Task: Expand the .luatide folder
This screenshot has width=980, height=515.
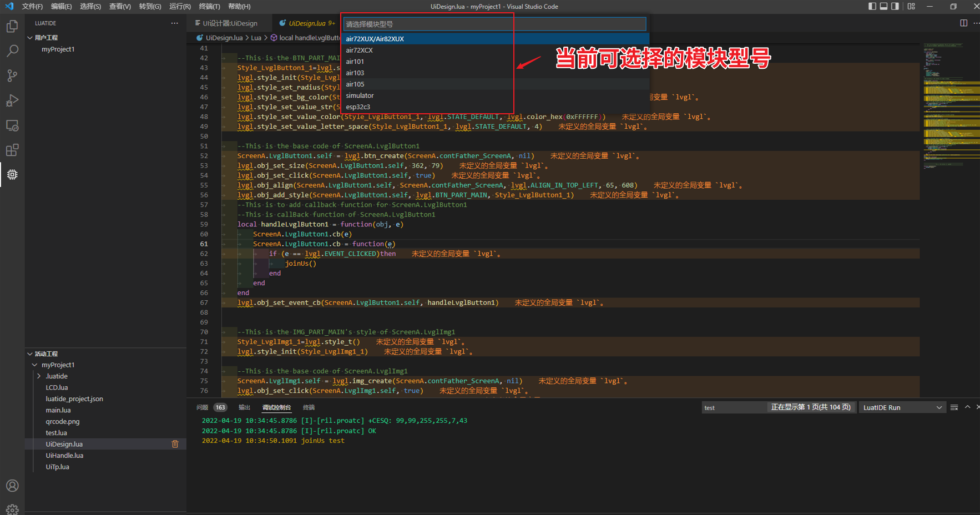Action: tap(55, 376)
